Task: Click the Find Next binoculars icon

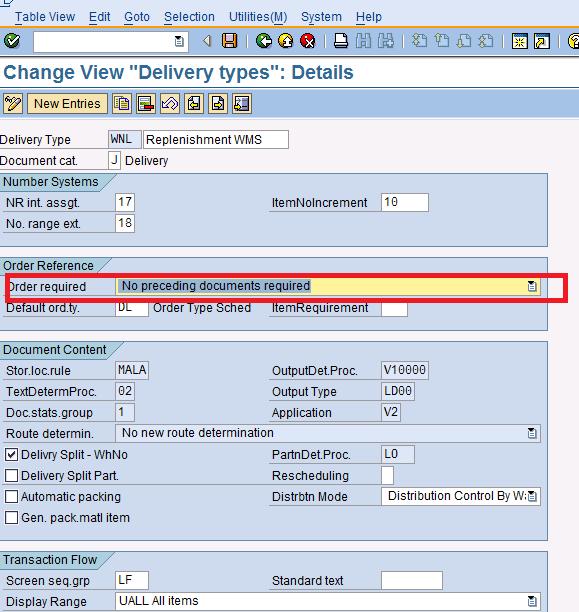Action: 385,41
